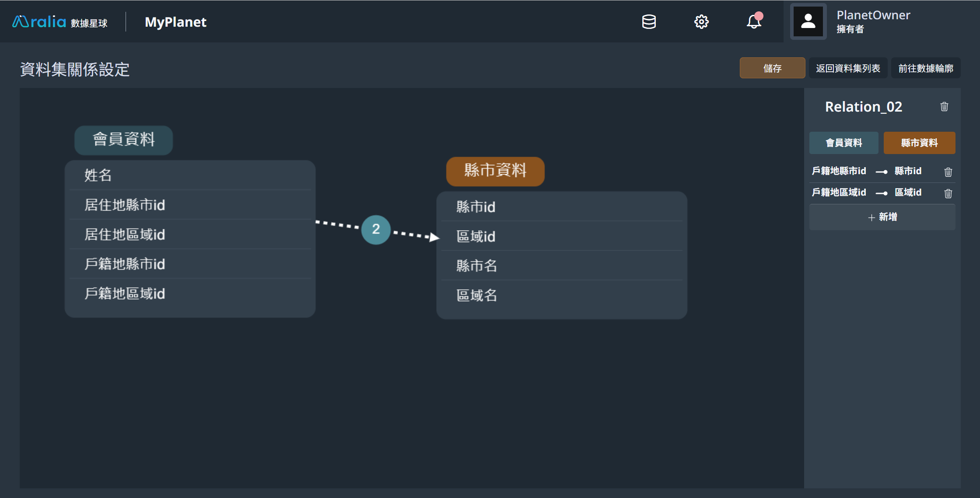
Task: Add a mapping with ＋新增 button
Action: [882, 217]
